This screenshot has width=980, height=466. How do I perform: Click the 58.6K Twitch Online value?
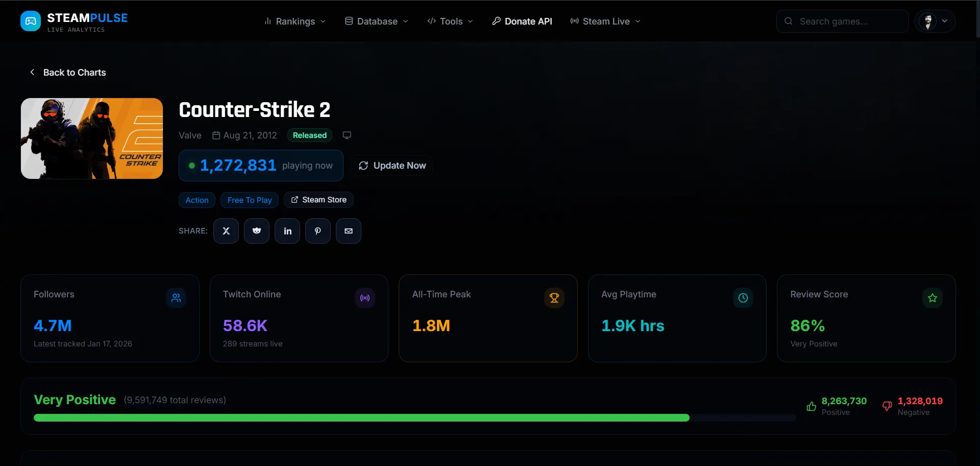[x=245, y=325]
